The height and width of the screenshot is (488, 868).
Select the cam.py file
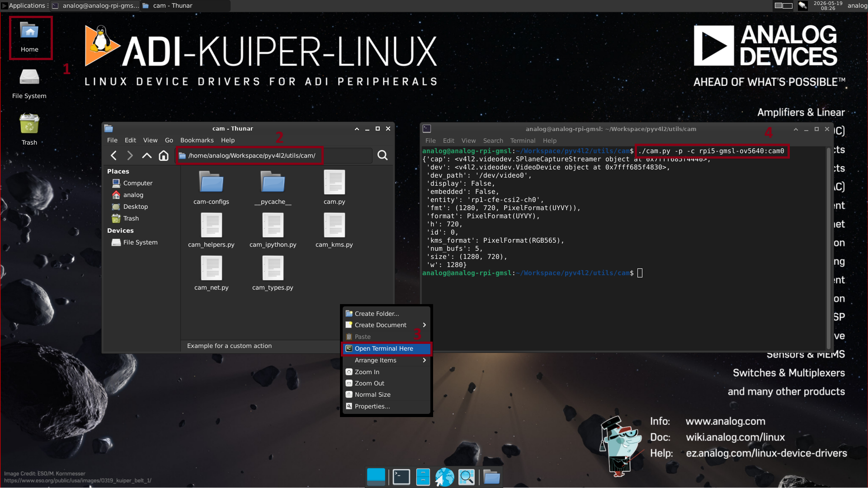(x=335, y=188)
